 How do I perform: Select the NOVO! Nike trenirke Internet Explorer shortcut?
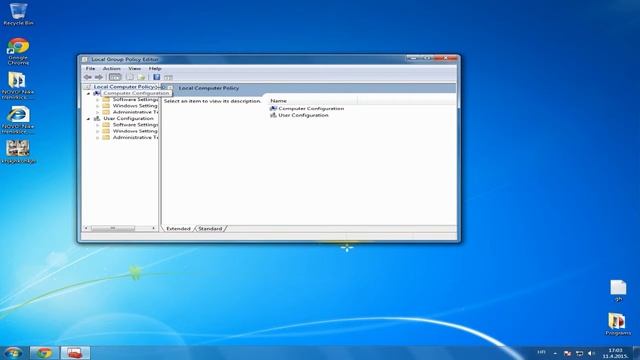(18, 120)
